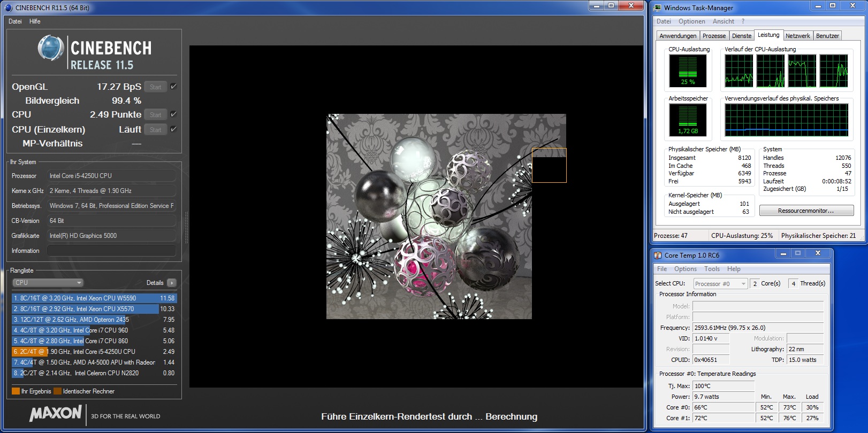Click the Tj. Max 100°C field
Viewport: 868px width, 433px height.
pos(724,386)
